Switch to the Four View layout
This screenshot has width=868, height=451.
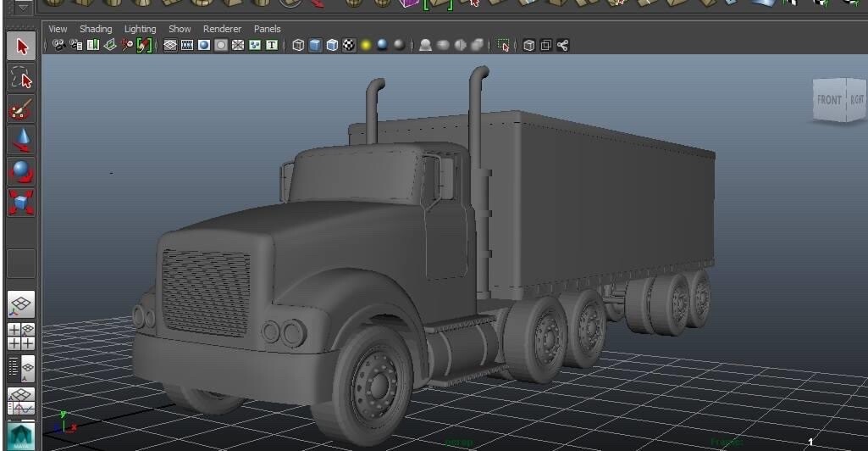pos(21,337)
